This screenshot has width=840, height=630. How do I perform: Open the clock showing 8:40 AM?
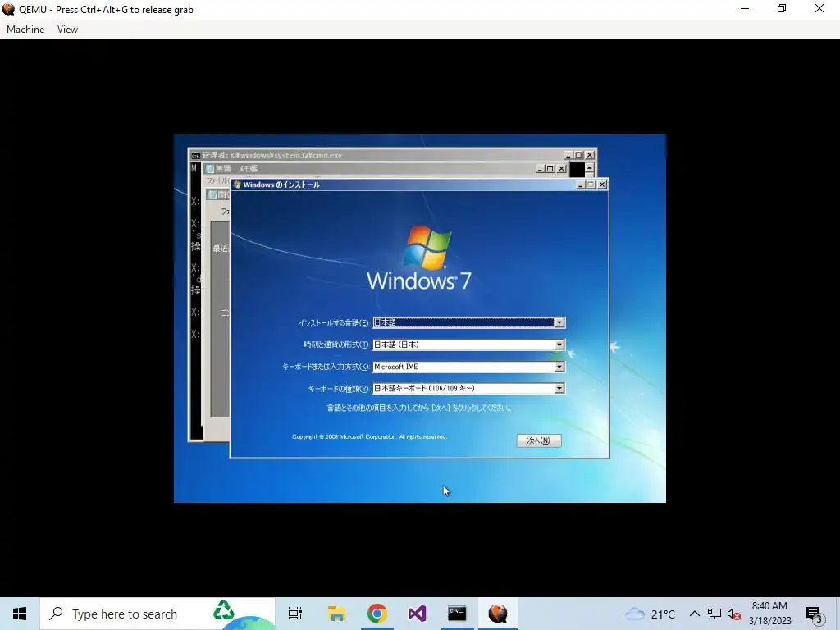[769, 614]
